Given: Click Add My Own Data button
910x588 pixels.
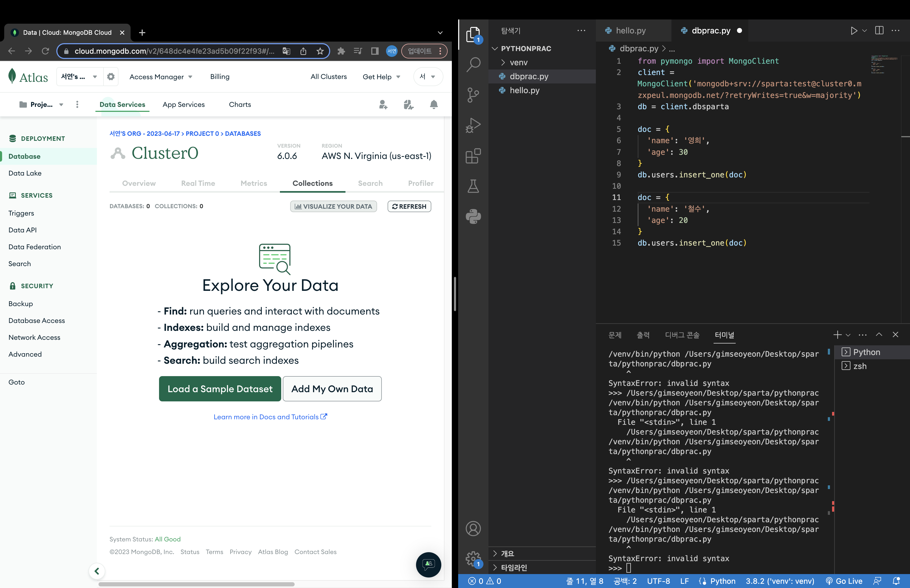Looking at the screenshot, I should coord(332,389).
